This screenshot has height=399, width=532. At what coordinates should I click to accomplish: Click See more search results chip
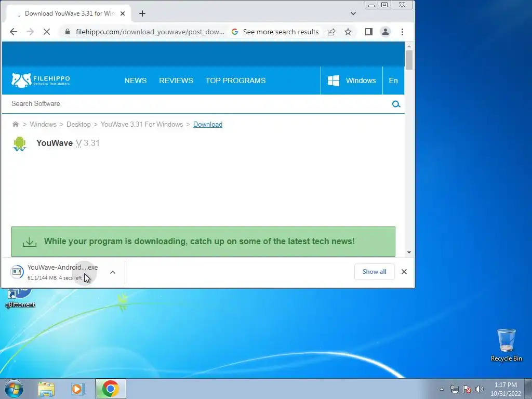[x=275, y=32]
